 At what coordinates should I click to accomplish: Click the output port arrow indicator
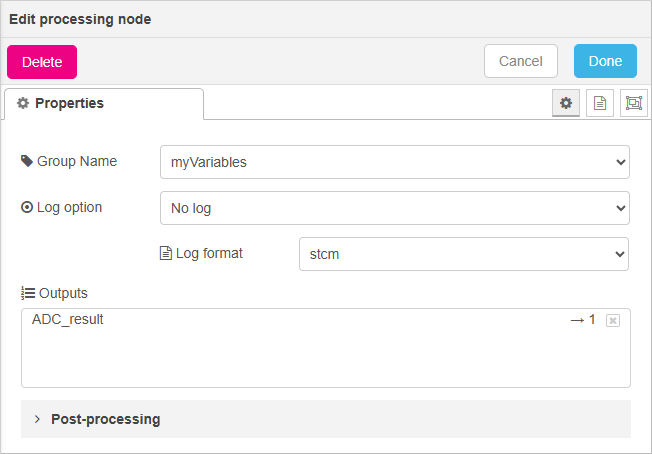[x=583, y=320]
